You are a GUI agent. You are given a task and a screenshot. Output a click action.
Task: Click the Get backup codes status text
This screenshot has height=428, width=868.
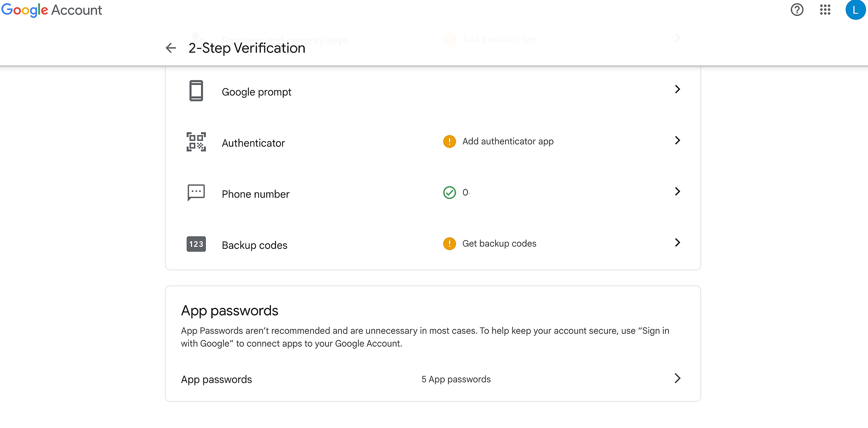tap(499, 244)
